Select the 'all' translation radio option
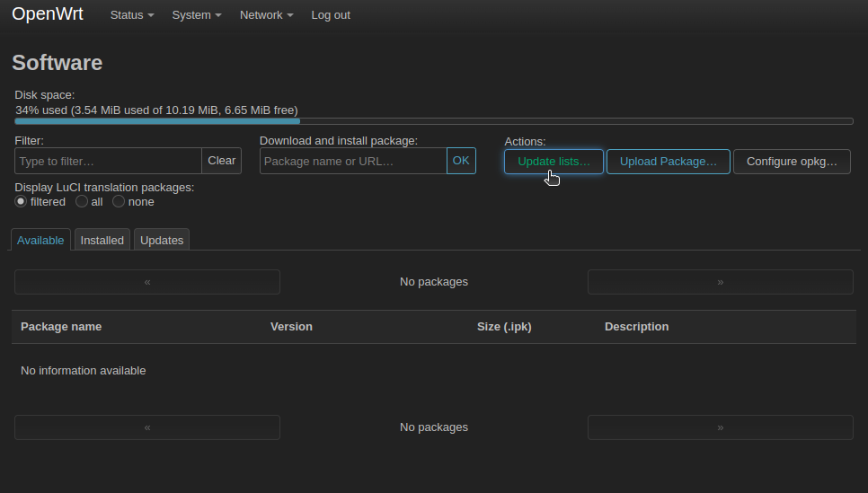The image size is (868, 493). coord(82,202)
